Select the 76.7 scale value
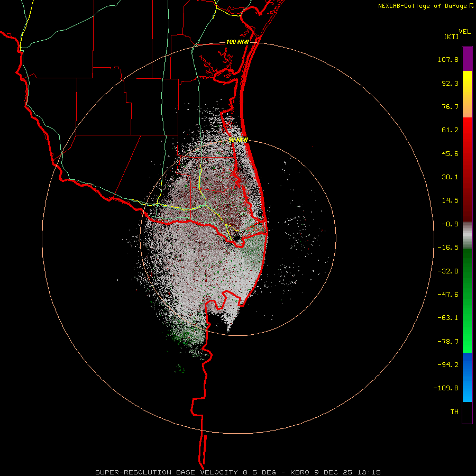The height and width of the screenshot is (476, 476). tap(450, 106)
